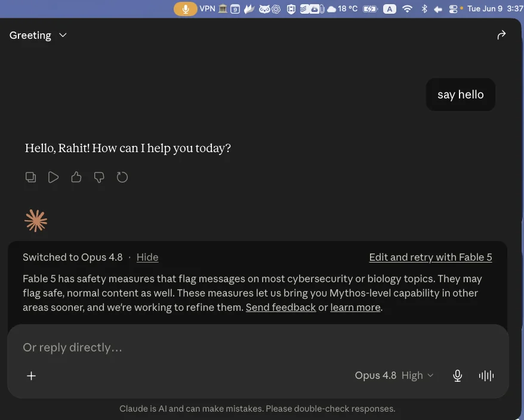
Task: Click Edit and retry with Fable 5
Action: 430,257
